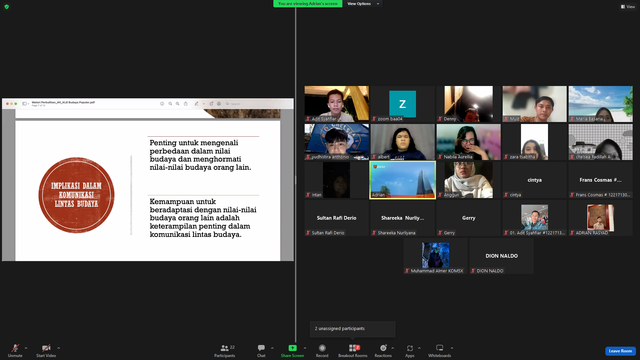Select intan's dark video tile
This screenshot has width=640, height=360.
(x=337, y=180)
